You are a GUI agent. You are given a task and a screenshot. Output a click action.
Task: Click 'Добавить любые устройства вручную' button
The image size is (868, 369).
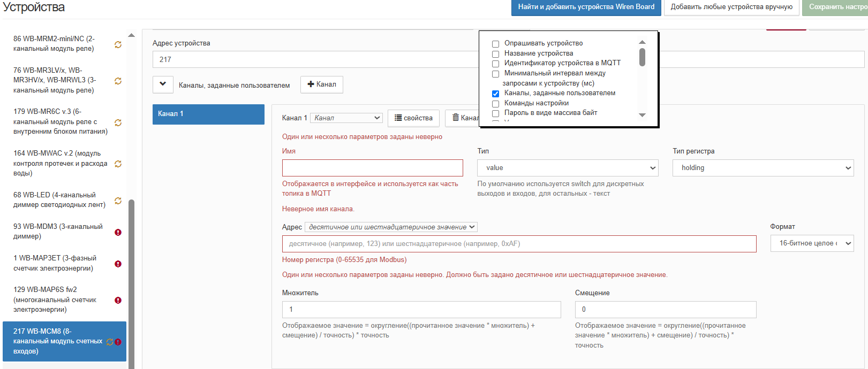731,7
